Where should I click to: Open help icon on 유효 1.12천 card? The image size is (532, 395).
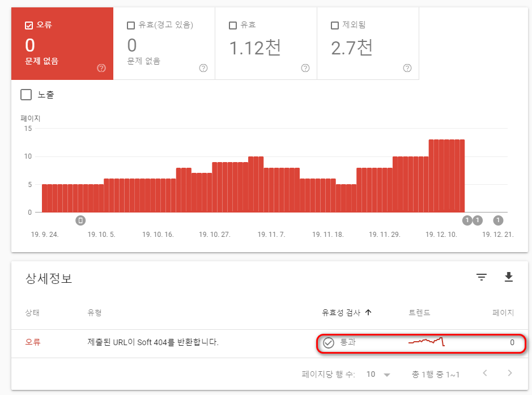click(305, 68)
